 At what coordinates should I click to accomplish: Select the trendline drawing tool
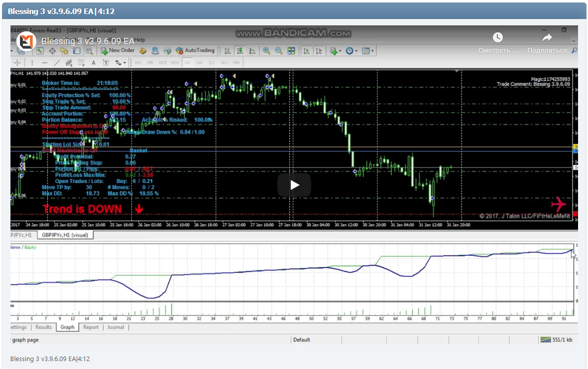point(56,63)
